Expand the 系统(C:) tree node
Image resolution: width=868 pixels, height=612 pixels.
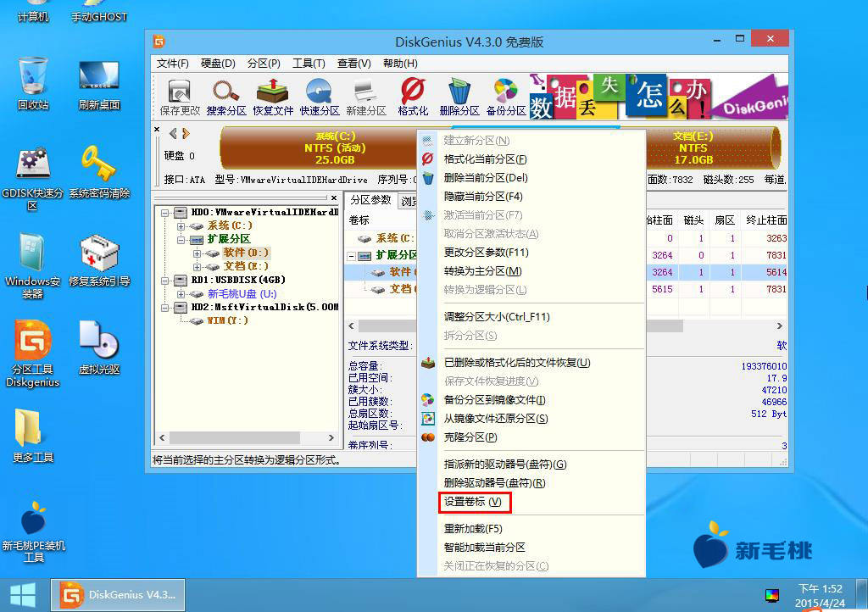pos(181,226)
